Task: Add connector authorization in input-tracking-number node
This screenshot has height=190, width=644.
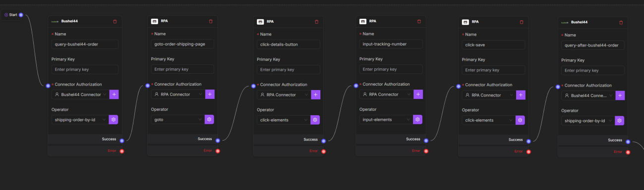Action: 418,94
